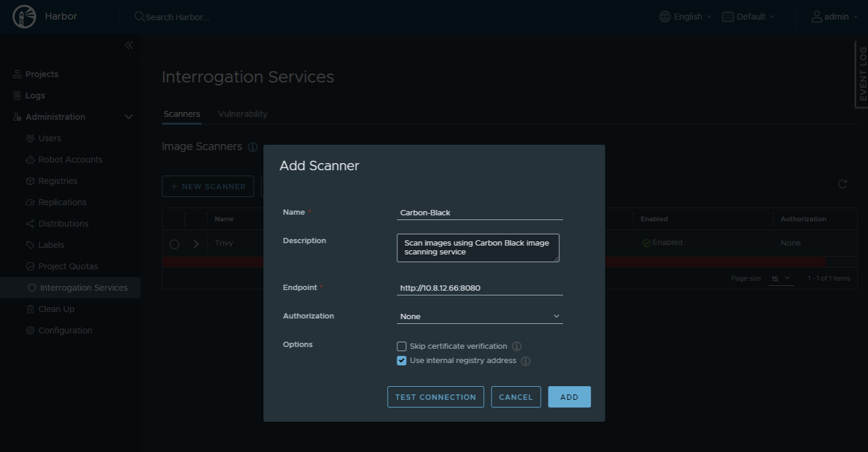Open the Clean Up sidebar item
The width and height of the screenshot is (868, 452).
coord(56,309)
